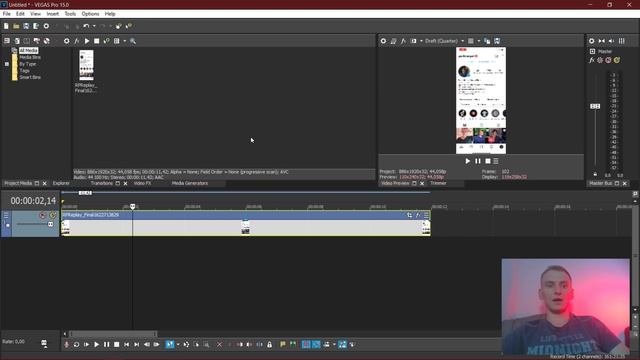Viewport: 640px width, 360px height.
Task: Open the Help menu
Action: click(x=110, y=13)
